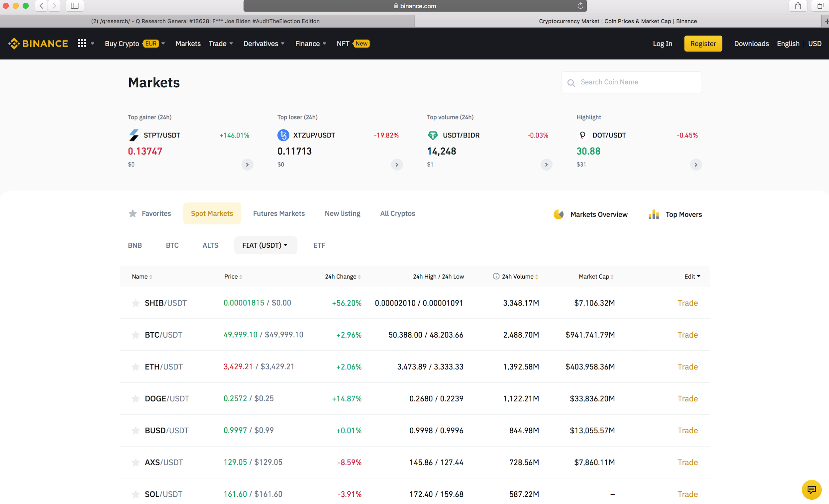Open the apps grid menu icon
Viewport: 829px width, 504px height.
click(x=82, y=43)
